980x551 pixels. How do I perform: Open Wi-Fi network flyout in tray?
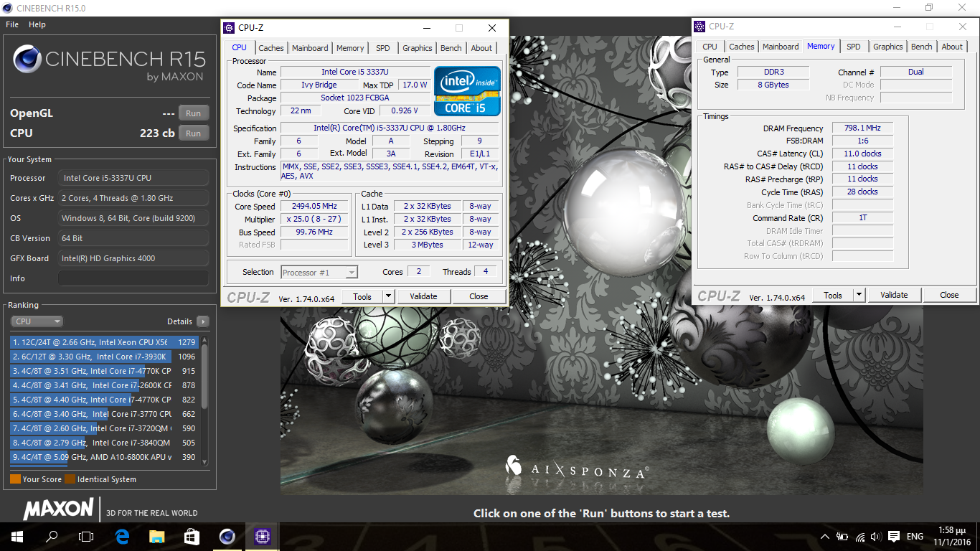(x=859, y=537)
